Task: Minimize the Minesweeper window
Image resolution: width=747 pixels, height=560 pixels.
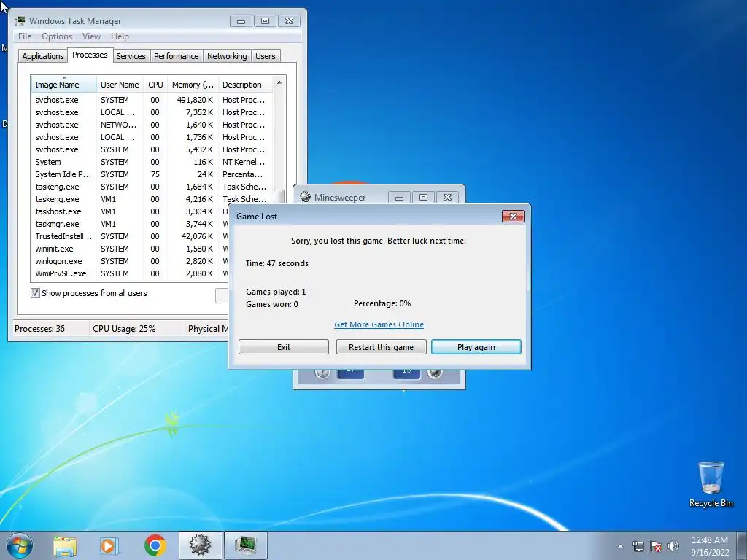Action: [x=399, y=197]
